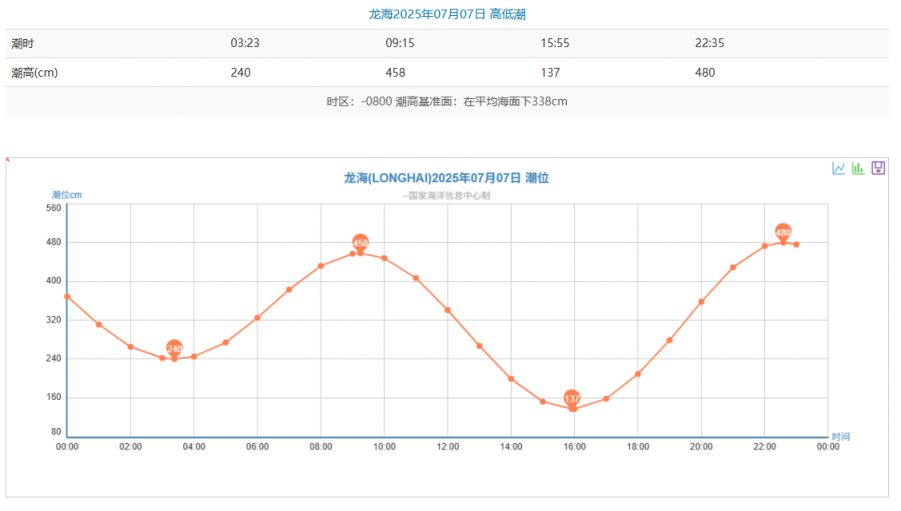Click the 137 low tide marker pin

[x=572, y=398]
